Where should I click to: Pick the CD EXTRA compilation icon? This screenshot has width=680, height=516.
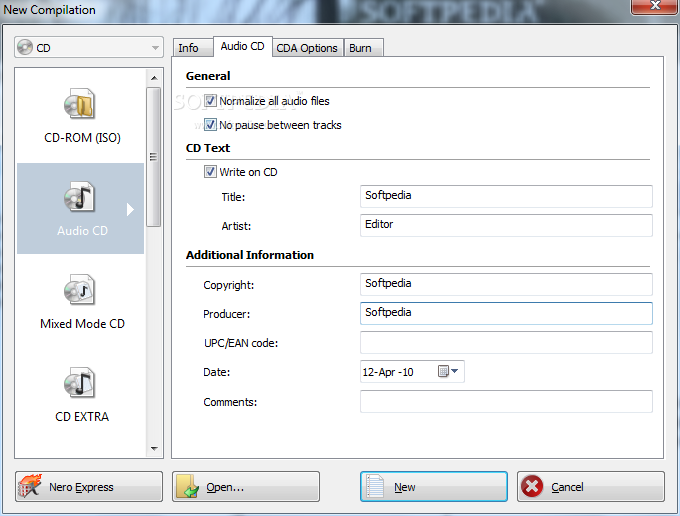[79, 382]
